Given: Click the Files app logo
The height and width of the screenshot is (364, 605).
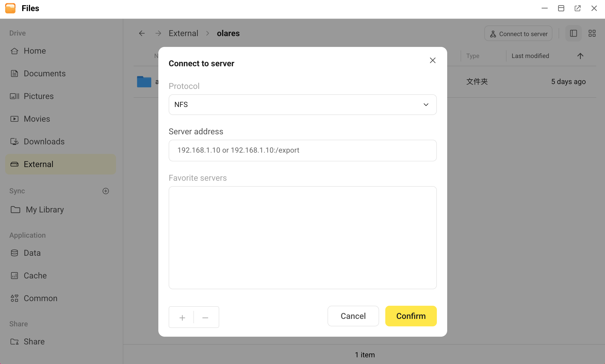Looking at the screenshot, I should tap(10, 8).
